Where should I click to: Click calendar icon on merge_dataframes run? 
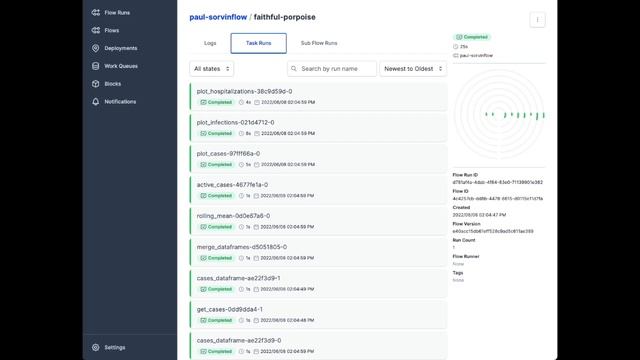[x=256, y=258]
